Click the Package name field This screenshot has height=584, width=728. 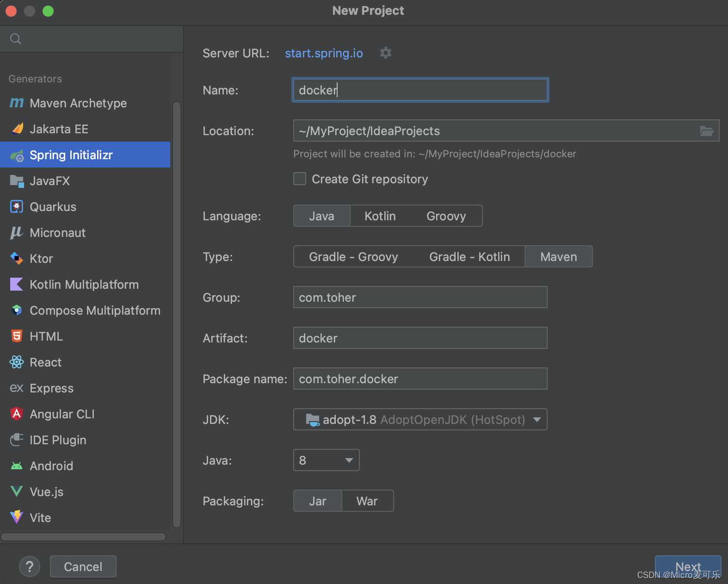tap(420, 379)
